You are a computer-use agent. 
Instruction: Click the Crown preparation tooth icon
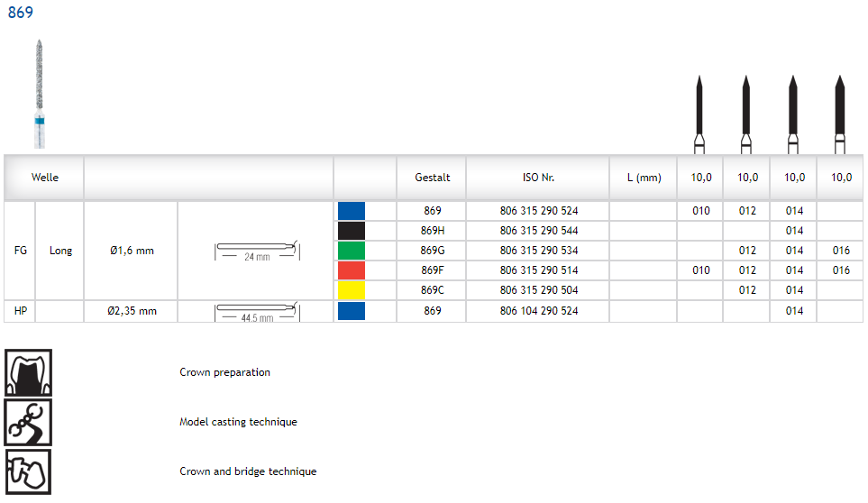29,372
